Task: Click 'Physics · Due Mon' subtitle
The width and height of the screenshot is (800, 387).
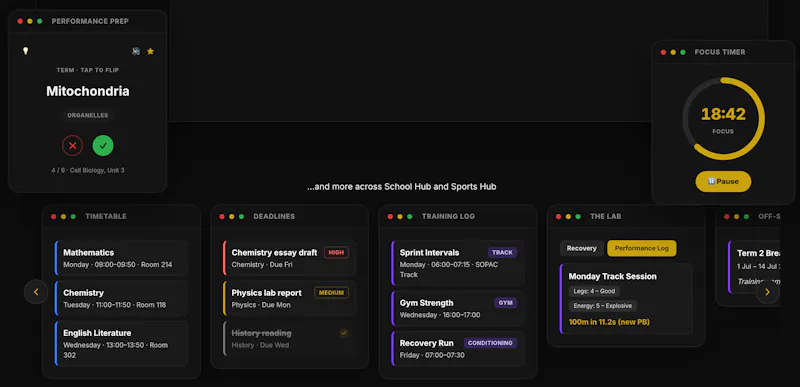Action: 261,305
